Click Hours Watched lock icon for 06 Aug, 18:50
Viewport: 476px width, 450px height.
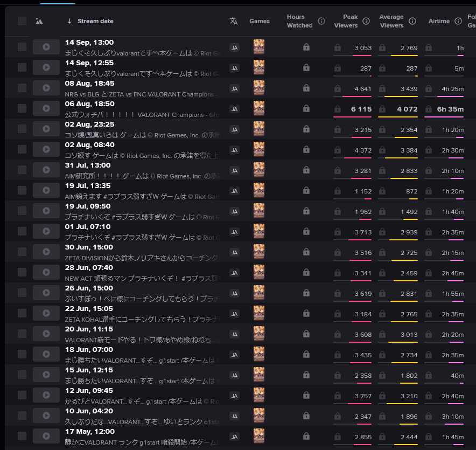(x=306, y=108)
